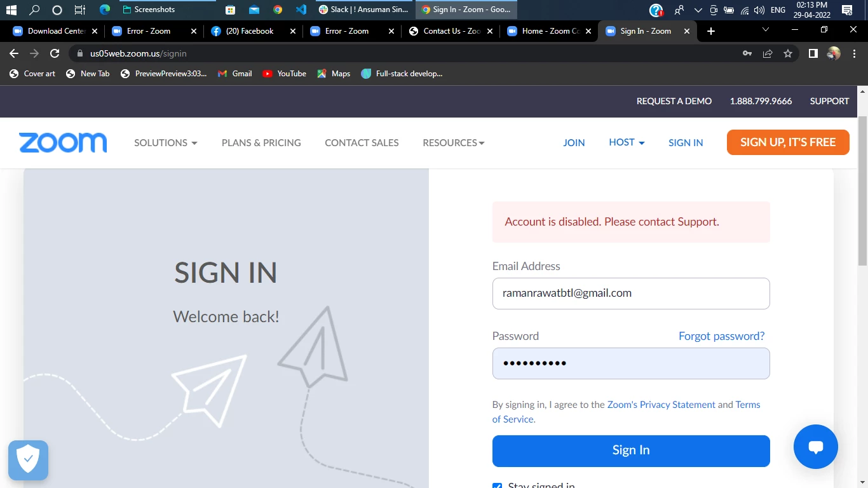Click the Email Address field
The height and width of the screenshot is (488, 868).
click(x=631, y=294)
